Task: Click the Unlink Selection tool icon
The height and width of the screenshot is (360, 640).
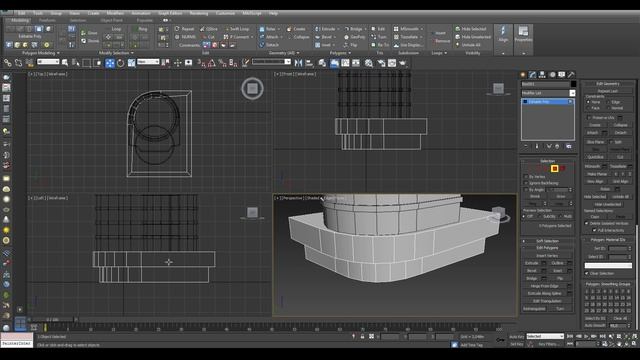Action: tap(18, 63)
